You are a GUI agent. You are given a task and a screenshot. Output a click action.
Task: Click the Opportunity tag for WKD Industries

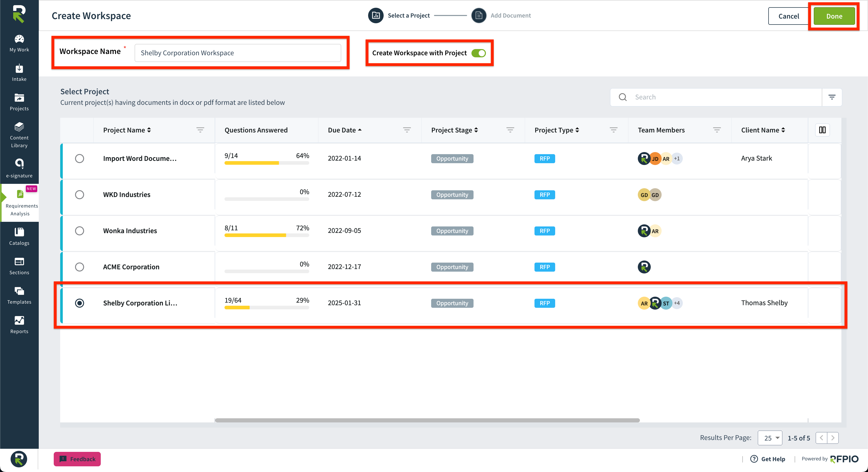(x=452, y=195)
